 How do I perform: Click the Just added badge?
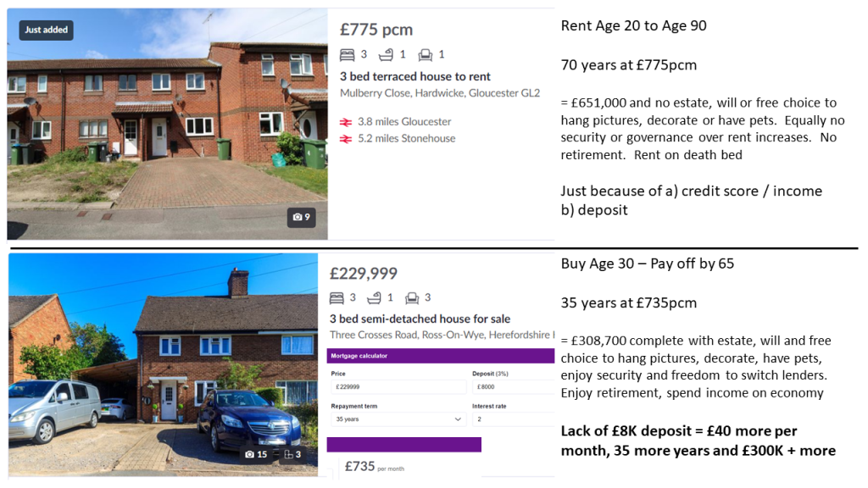coord(46,30)
